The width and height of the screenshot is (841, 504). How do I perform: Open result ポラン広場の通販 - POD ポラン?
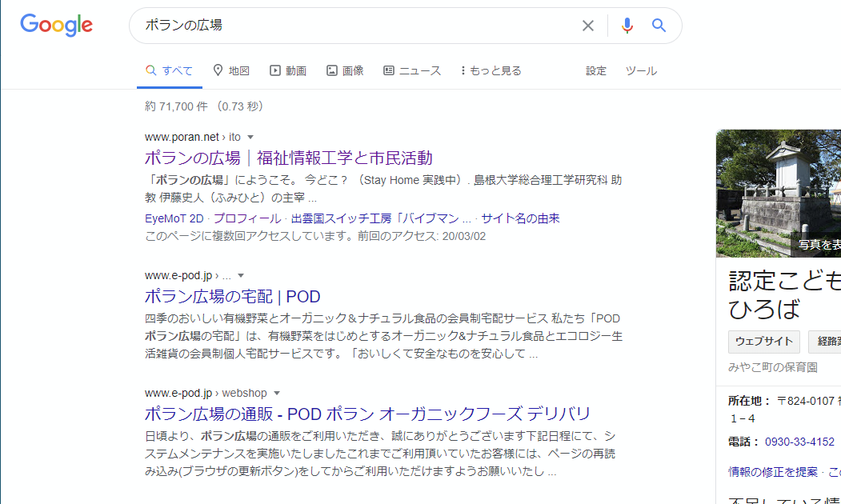[x=367, y=414]
